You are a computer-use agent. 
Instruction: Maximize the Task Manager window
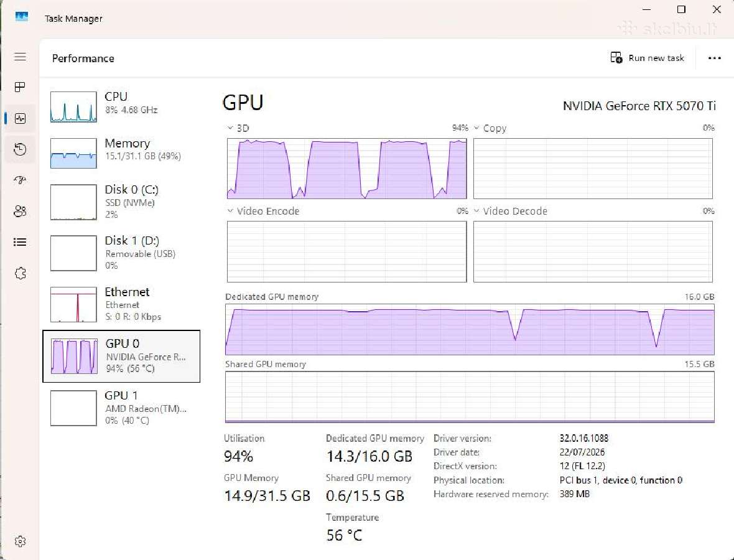(682, 9)
